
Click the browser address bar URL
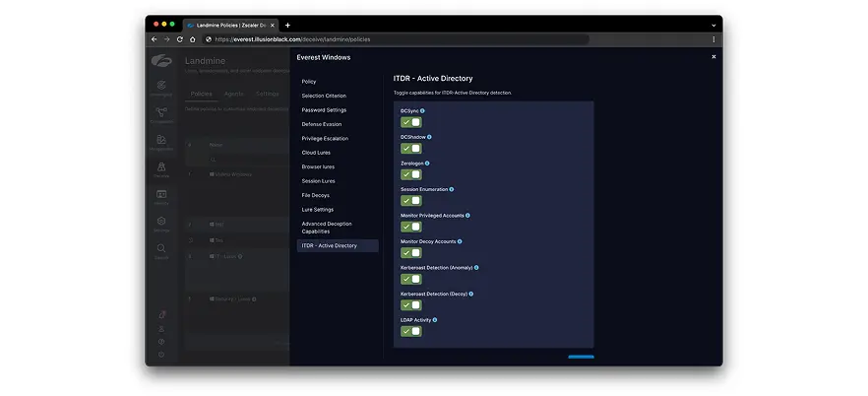click(292, 39)
